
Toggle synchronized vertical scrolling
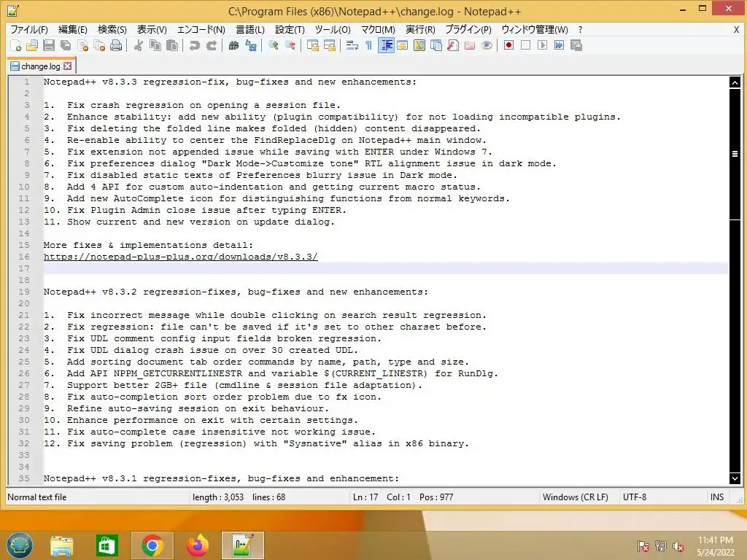312,45
